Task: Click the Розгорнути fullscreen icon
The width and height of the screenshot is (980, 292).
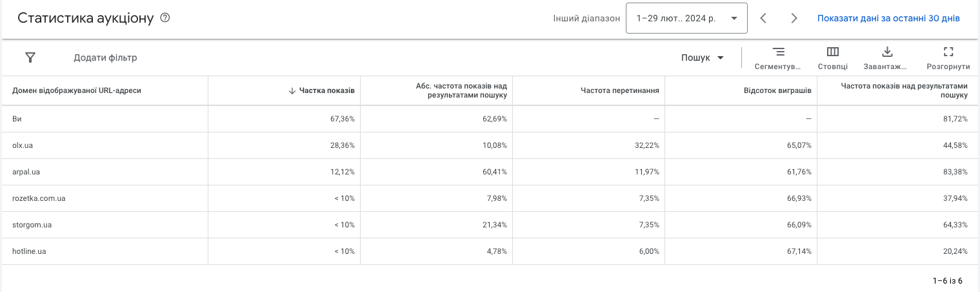Action: pyautogui.click(x=948, y=52)
